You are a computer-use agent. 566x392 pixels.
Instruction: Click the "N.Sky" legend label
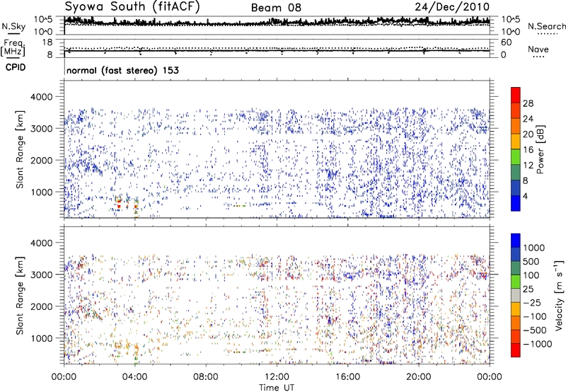pyautogui.click(x=13, y=26)
